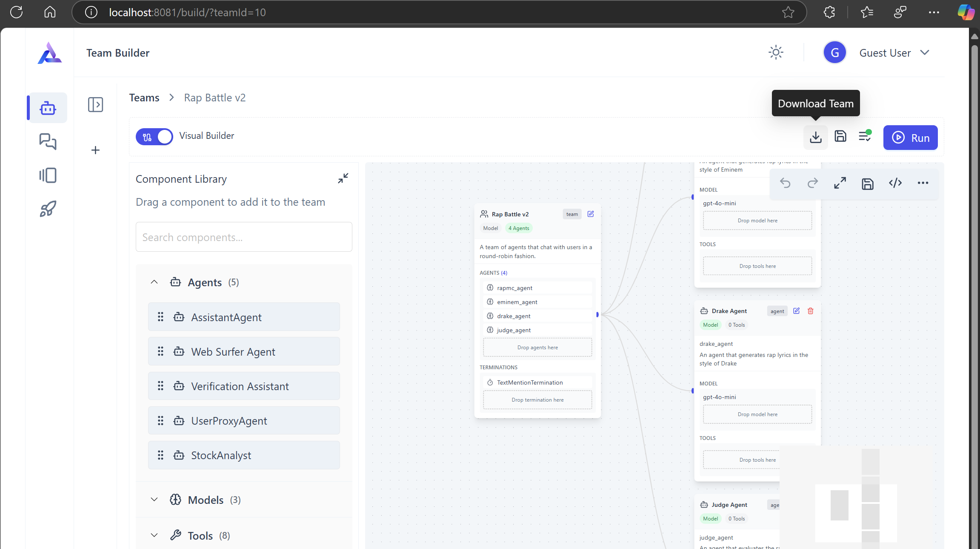The width and height of the screenshot is (980, 549).
Task: Select StockAnalyst component
Action: (244, 455)
